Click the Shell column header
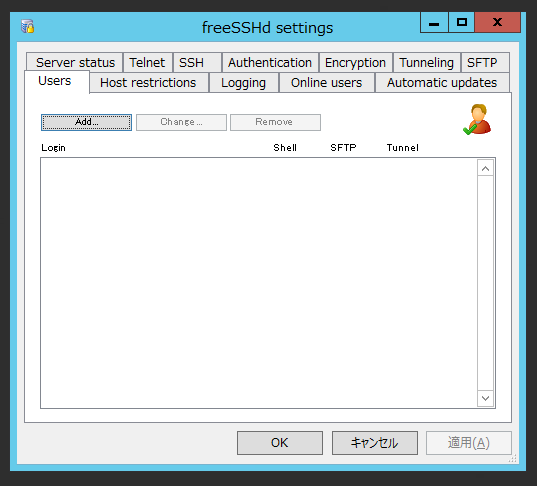The width and height of the screenshot is (537, 486). pos(285,148)
